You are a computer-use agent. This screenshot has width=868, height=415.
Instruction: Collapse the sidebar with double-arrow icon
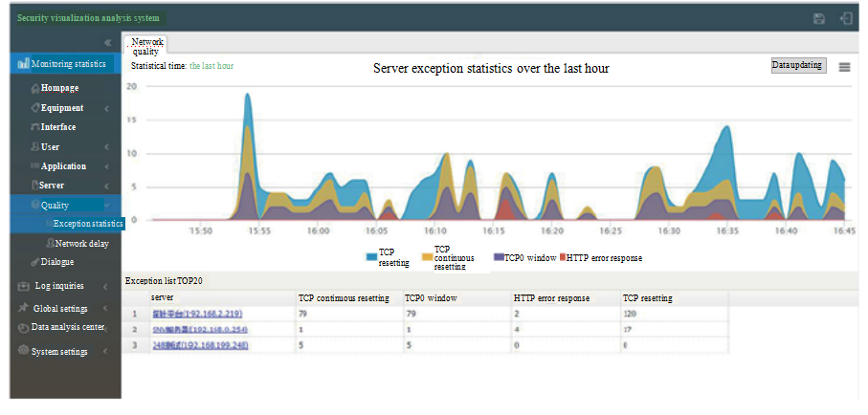click(x=108, y=43)
